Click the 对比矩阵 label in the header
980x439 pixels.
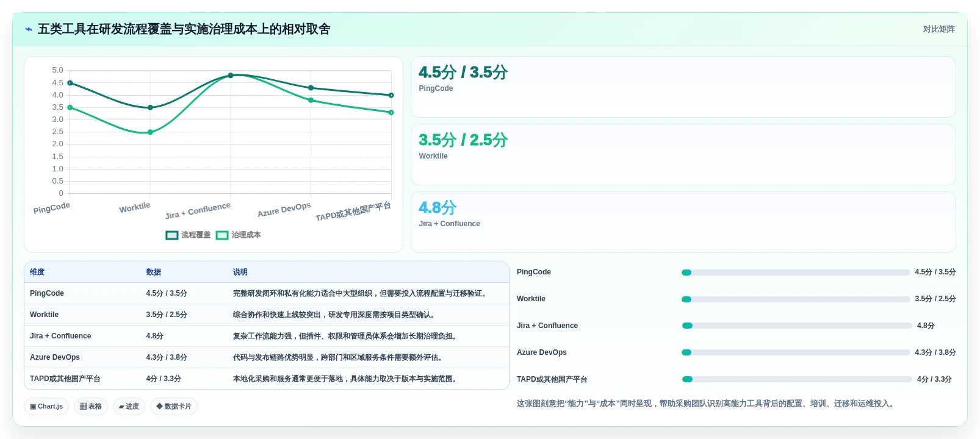pos(939,29)
